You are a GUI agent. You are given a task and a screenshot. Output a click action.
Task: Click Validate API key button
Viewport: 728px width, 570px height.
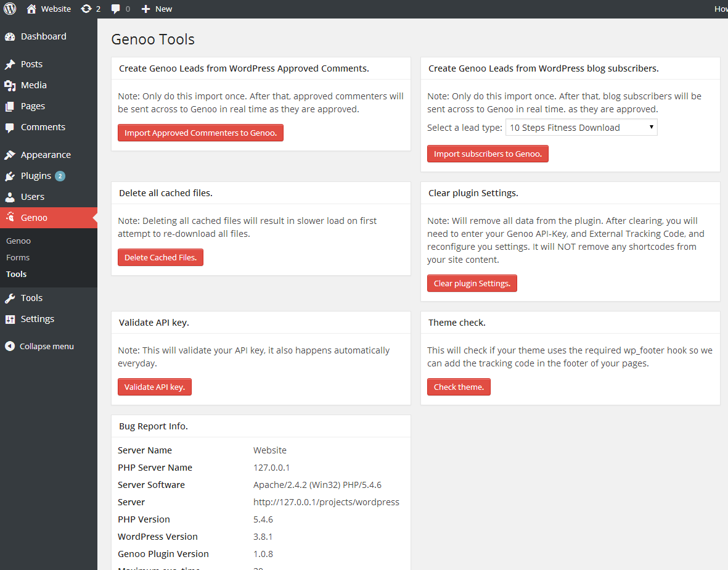[x=155, y=387]
